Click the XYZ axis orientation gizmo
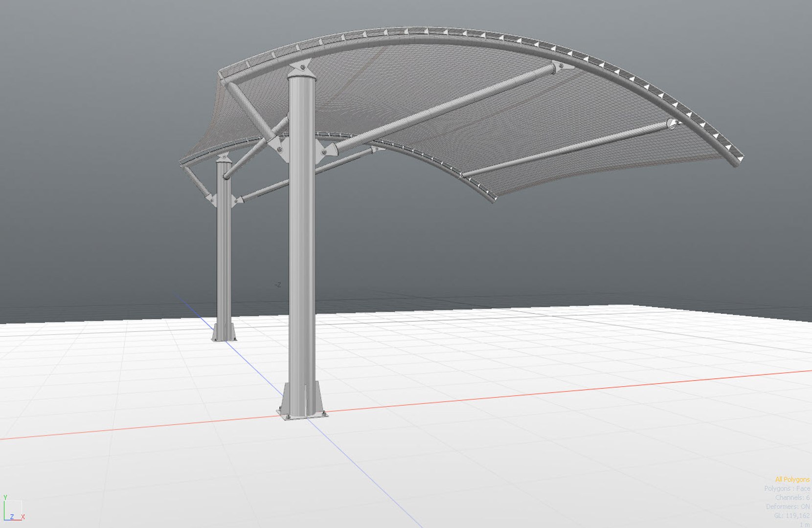The height and width of the screenshot is (528, 812). point(13,508)
